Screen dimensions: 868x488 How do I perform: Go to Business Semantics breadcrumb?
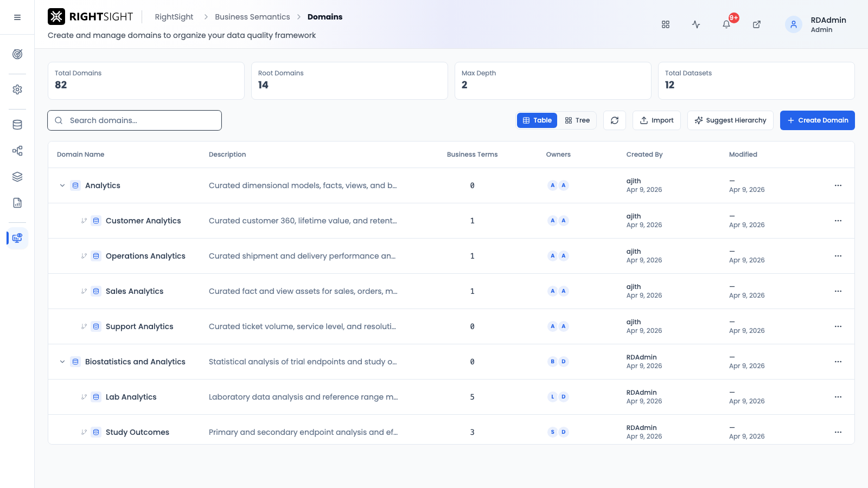tap(252, 17)
